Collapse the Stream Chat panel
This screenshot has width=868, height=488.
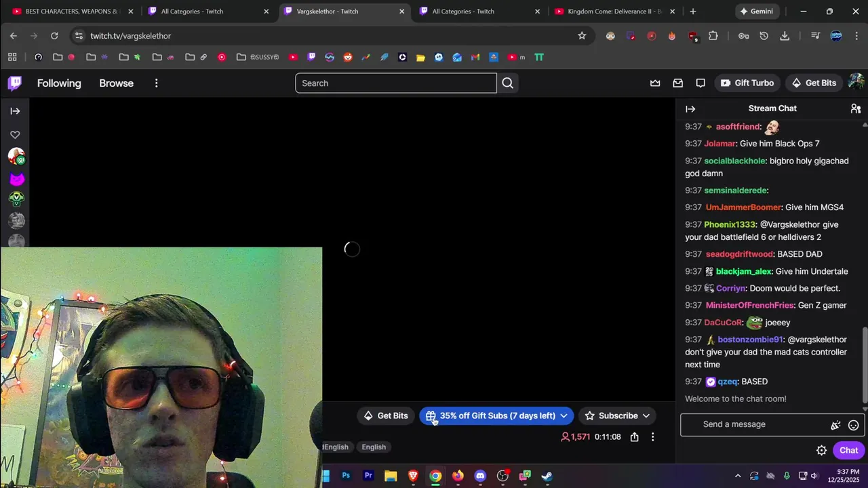[x=690, y=108]
